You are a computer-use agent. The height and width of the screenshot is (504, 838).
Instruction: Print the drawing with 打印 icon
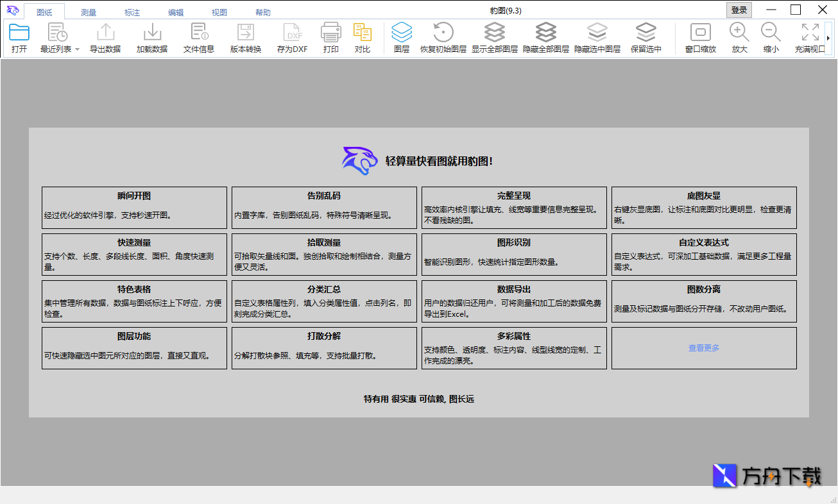pyautogui.click(x=330, y=37)
